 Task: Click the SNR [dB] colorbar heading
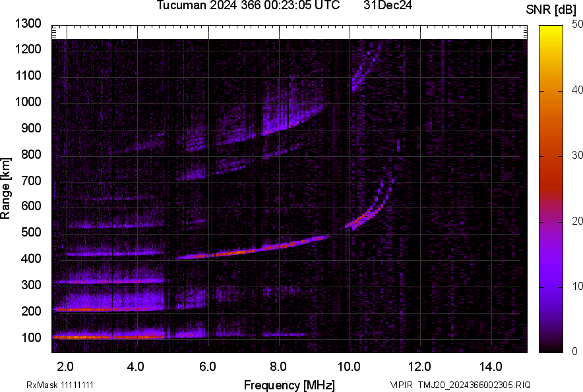click(551, 9)
